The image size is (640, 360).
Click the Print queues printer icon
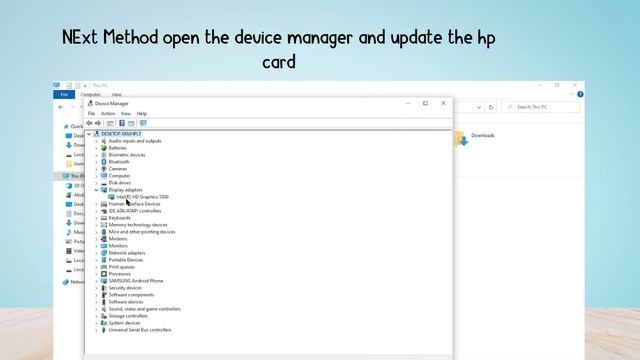[104, 267]
